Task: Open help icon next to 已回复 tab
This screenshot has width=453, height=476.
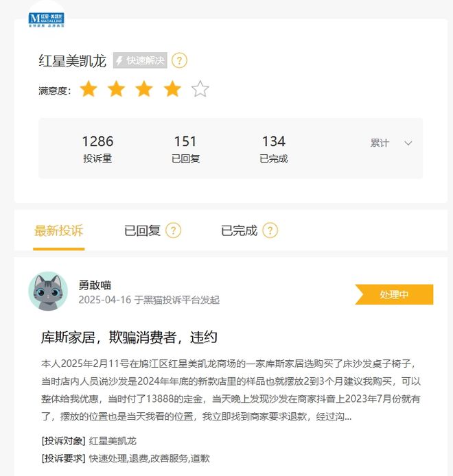Action: (173, 230)
